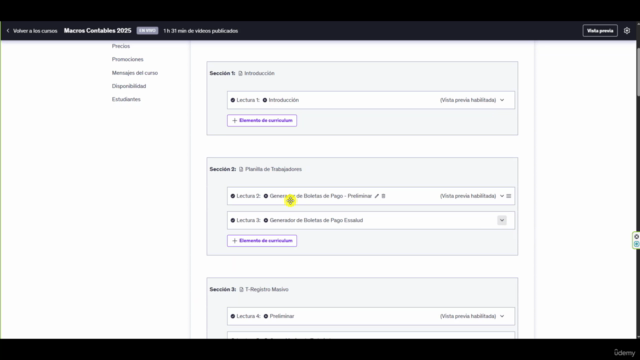The width and height of the screenshot is (640, 360).
Task: Click the Lectura 3 published check icon
Action: (x=233, y=220)
